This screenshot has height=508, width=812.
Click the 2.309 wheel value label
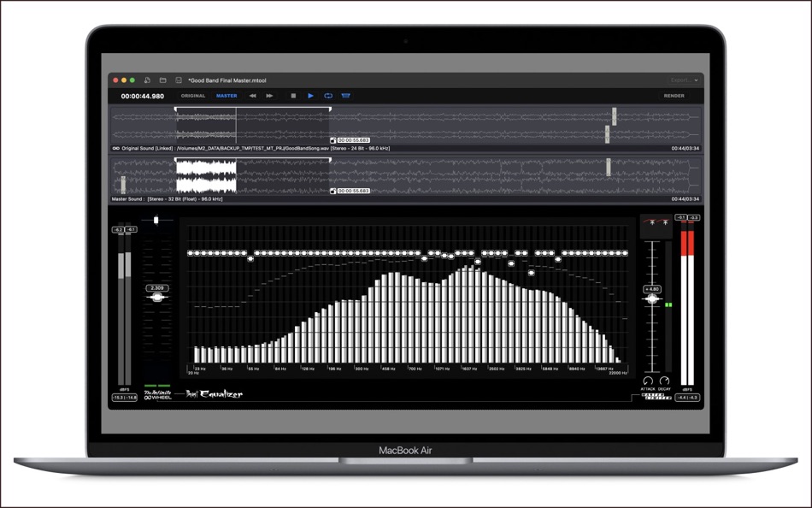click(x=157, y=288)
